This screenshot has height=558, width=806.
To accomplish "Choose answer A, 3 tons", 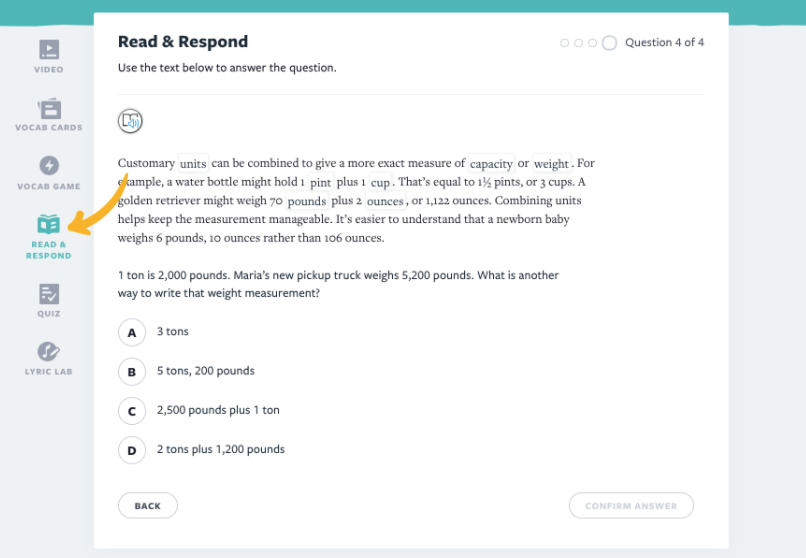I will pyautogui.click(x=132, y=332).
